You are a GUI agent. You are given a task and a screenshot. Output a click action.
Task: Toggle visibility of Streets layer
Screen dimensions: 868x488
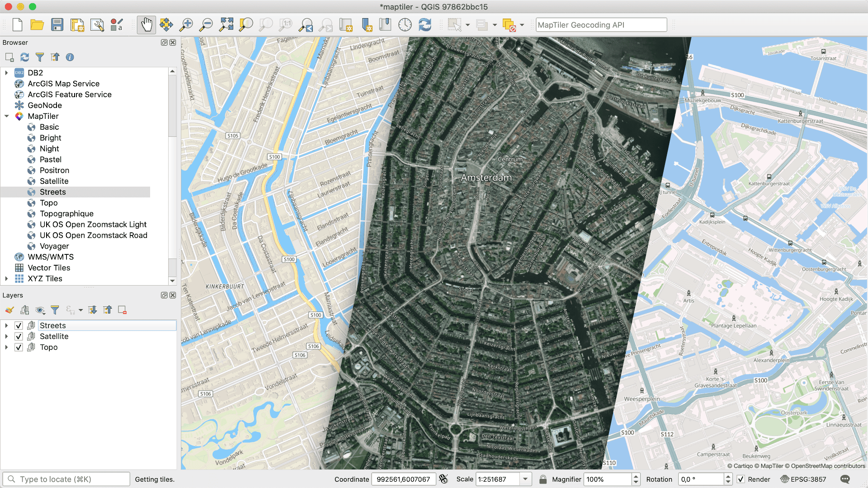(x=19, y=325)
